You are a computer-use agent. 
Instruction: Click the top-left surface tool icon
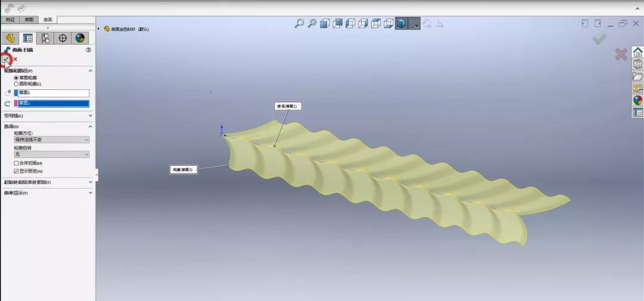9,8
